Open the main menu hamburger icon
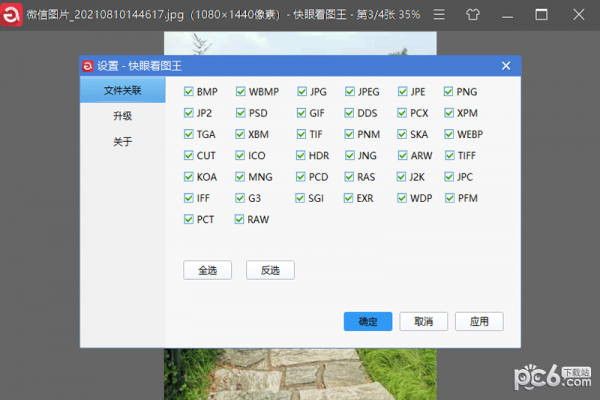 pos(439,15)
